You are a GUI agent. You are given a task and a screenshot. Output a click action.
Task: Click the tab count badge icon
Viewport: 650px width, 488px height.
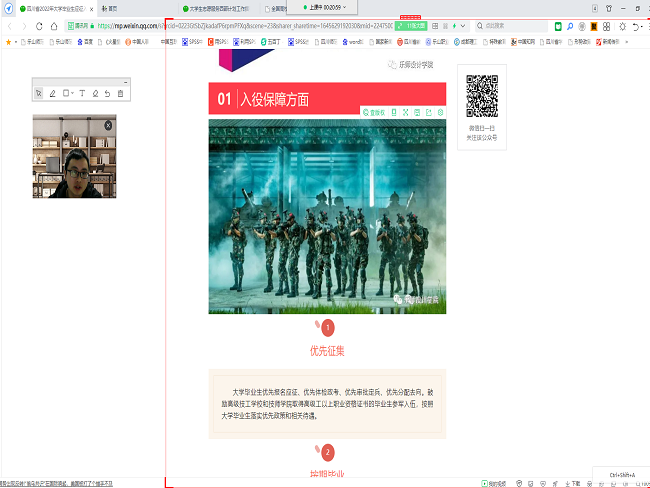(x=595, y=8)
